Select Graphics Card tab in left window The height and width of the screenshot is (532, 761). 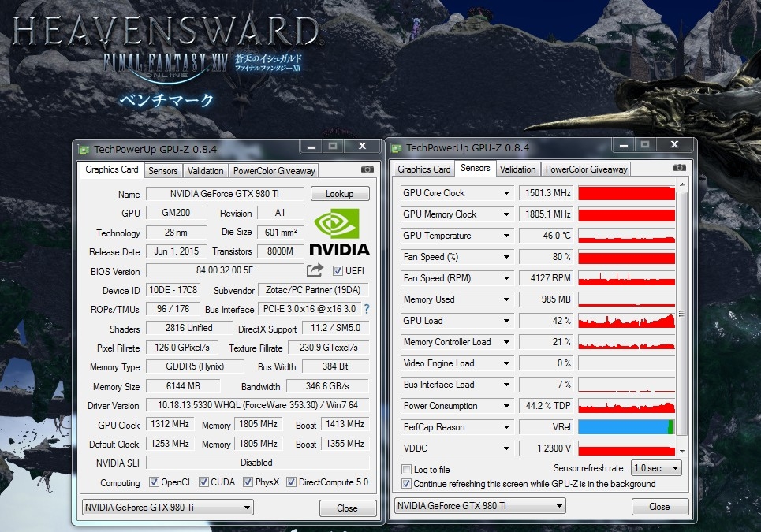(x=112, y=169)
